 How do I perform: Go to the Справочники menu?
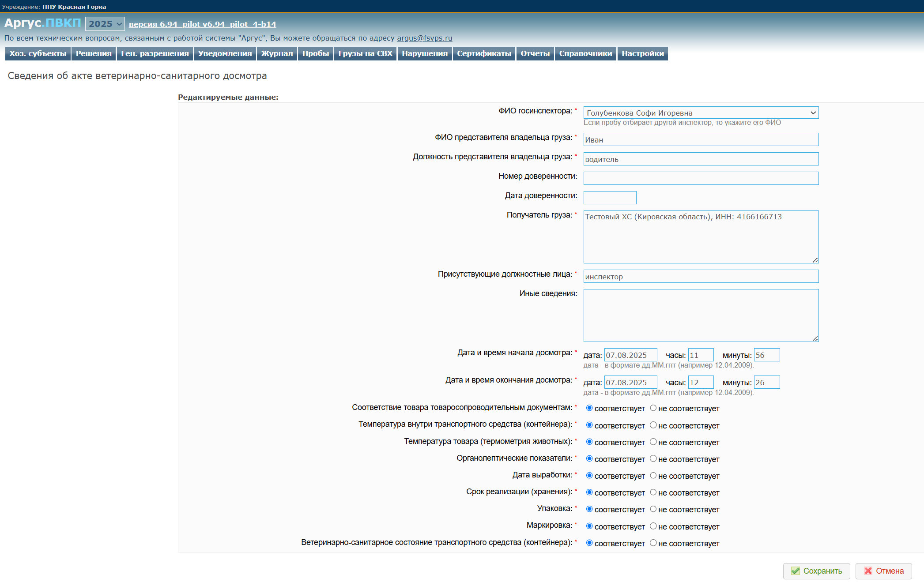pyautogui.click(x=585, y=53)
